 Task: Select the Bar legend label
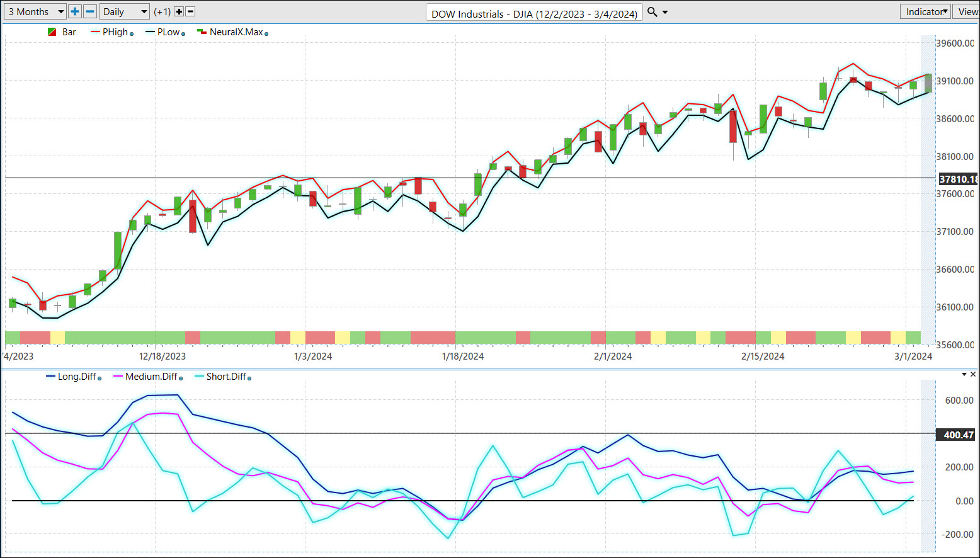pos(69,32)
